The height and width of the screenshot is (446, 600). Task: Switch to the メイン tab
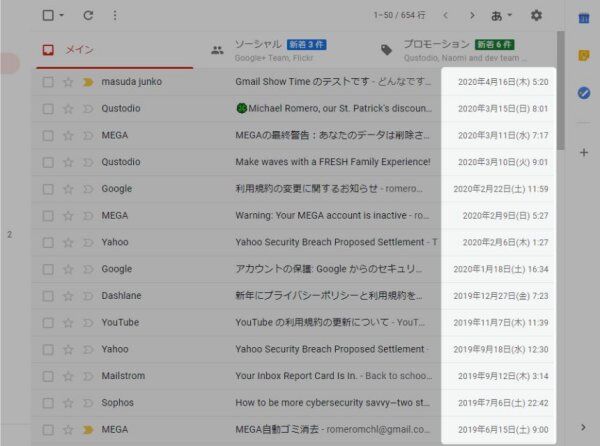coord(114,50)
